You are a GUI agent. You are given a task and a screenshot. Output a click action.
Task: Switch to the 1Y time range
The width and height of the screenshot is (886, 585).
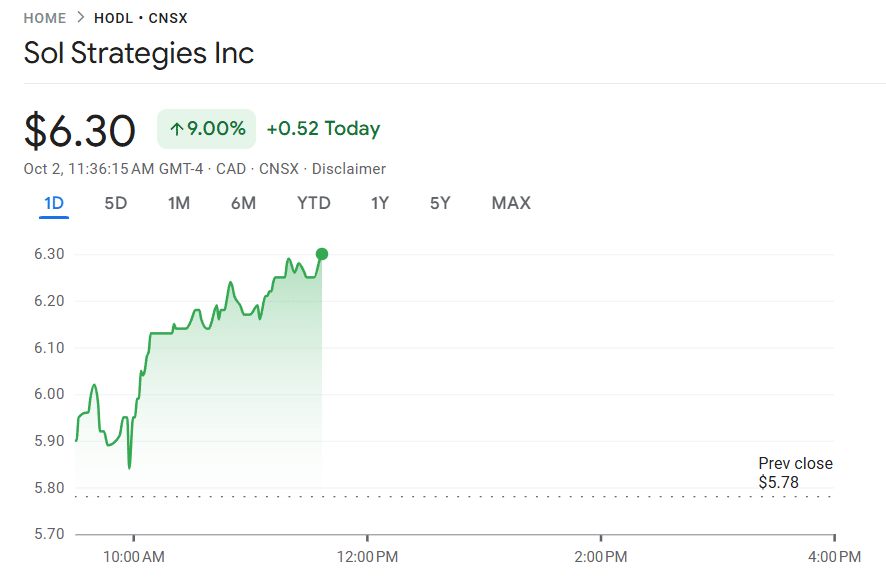379,202
